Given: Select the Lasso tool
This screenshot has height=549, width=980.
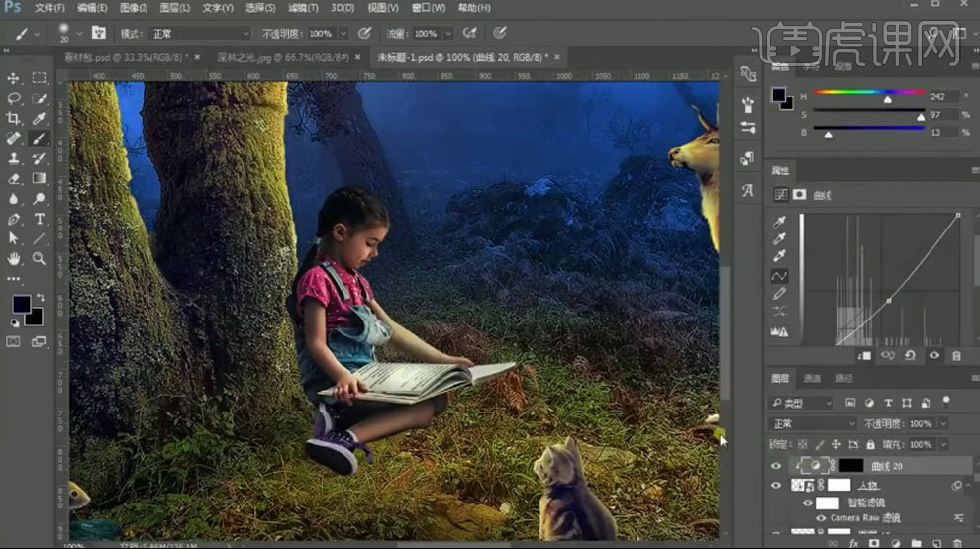Looking at the screenshot, I should click(13, 98).
